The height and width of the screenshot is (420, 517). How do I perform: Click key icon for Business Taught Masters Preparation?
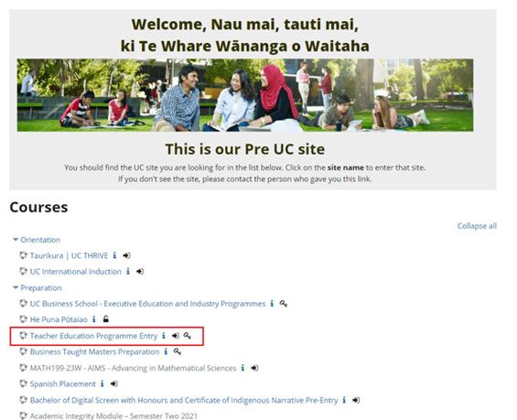click(x=178, y=351)
